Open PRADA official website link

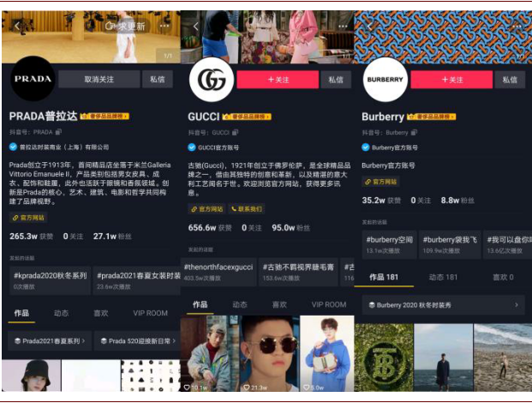(28, 218)
